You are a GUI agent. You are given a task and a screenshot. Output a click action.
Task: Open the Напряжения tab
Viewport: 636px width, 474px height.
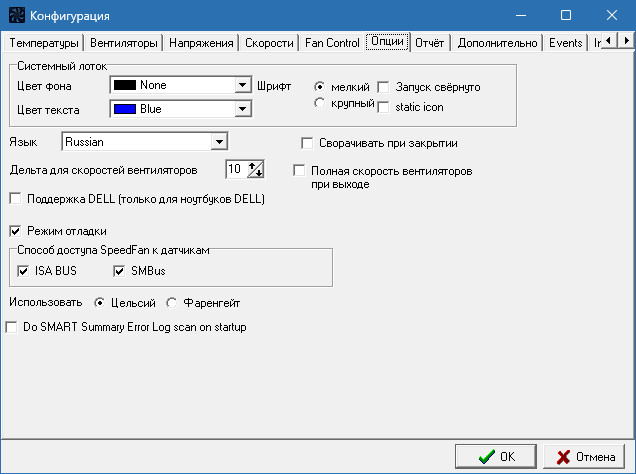pyautogui.click(x=201, y=43)
